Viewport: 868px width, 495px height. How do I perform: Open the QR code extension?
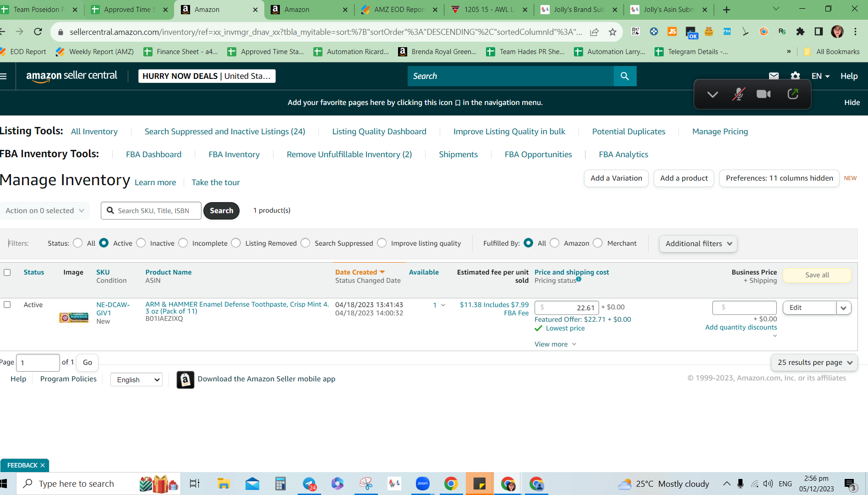pos(635,31)
